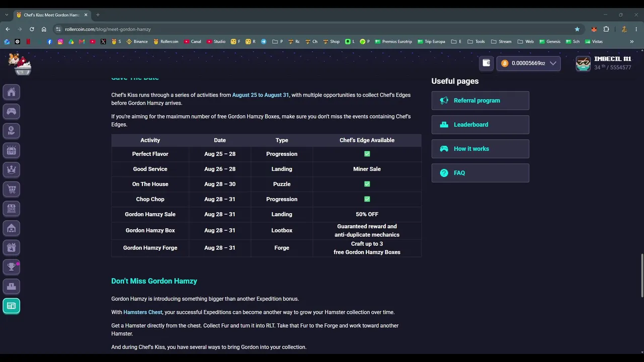
Task: Open the Canal YouTube bookmark
Action: 193,42
